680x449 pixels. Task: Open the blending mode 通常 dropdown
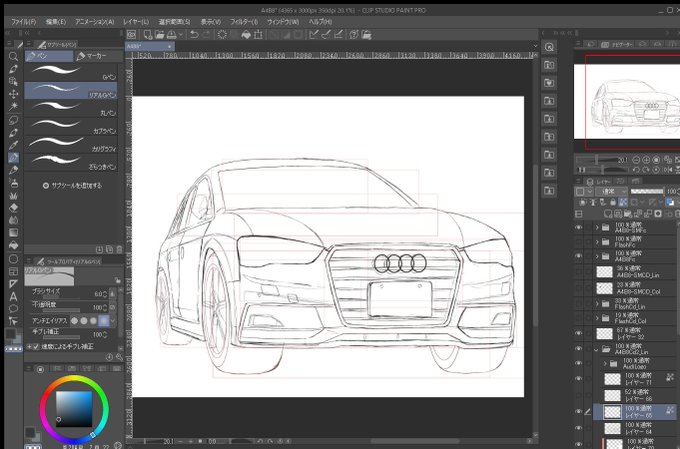611,191
